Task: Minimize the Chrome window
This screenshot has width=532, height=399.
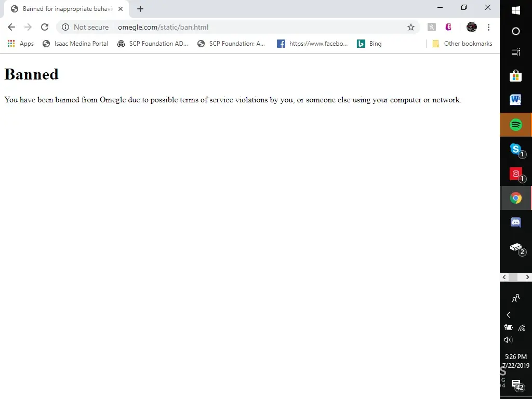Action: click(x=440, y=7)
